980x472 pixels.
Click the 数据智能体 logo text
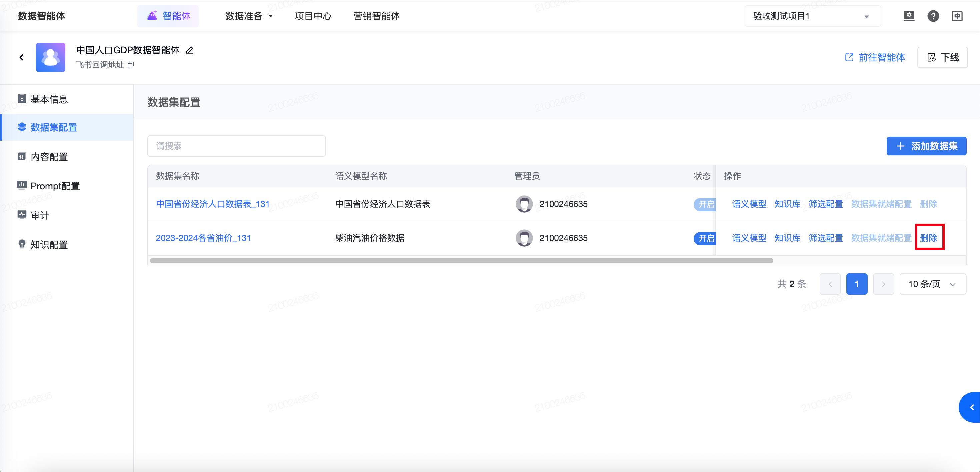(x=41, y=16)
